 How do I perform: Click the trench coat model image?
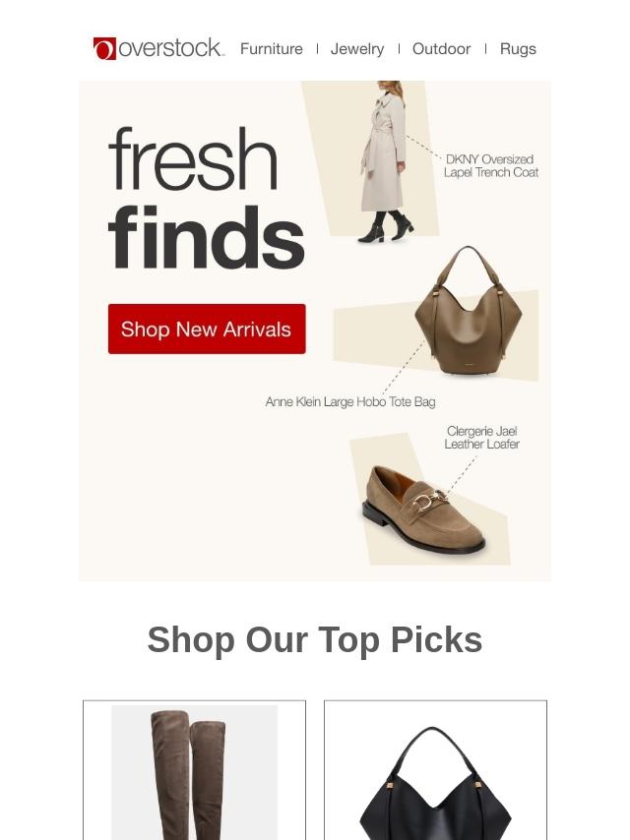[383, 160]
